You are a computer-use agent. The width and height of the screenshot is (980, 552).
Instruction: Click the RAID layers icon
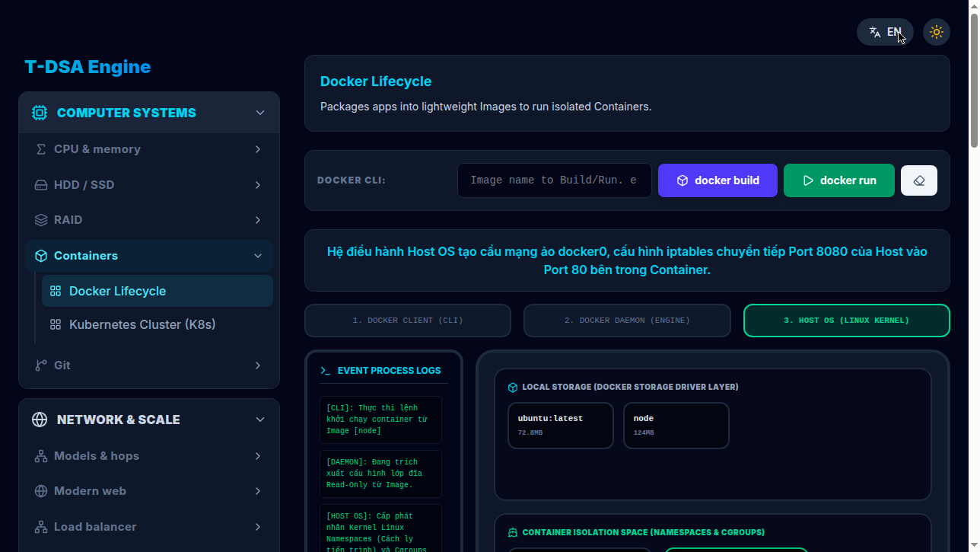(x=41, y=220)
